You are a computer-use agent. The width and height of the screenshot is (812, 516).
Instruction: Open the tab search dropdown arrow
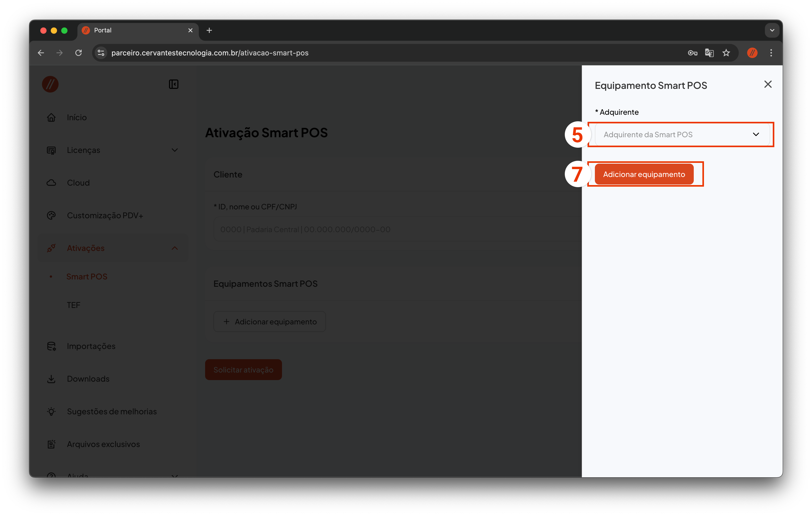[x=772, y=30]
